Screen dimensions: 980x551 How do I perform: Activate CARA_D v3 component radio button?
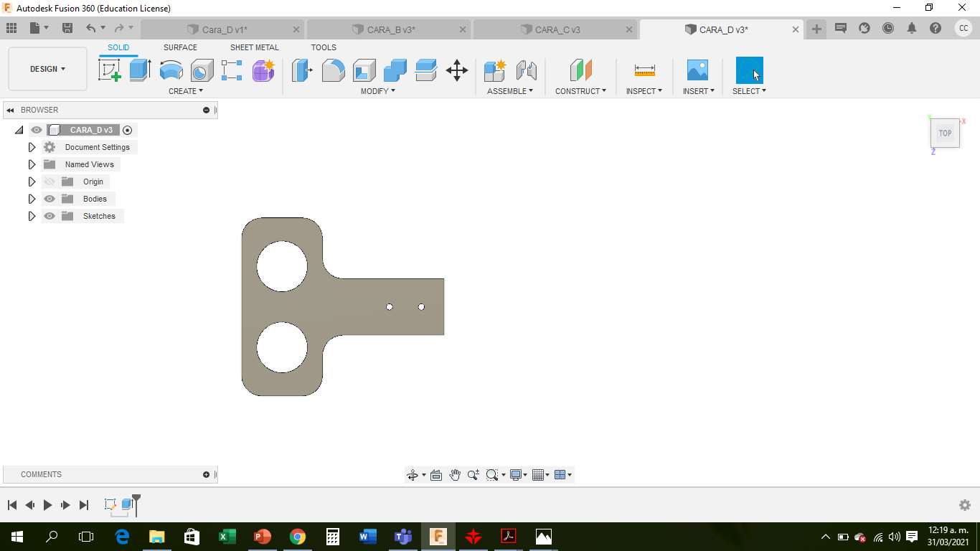tap(128, 130)
